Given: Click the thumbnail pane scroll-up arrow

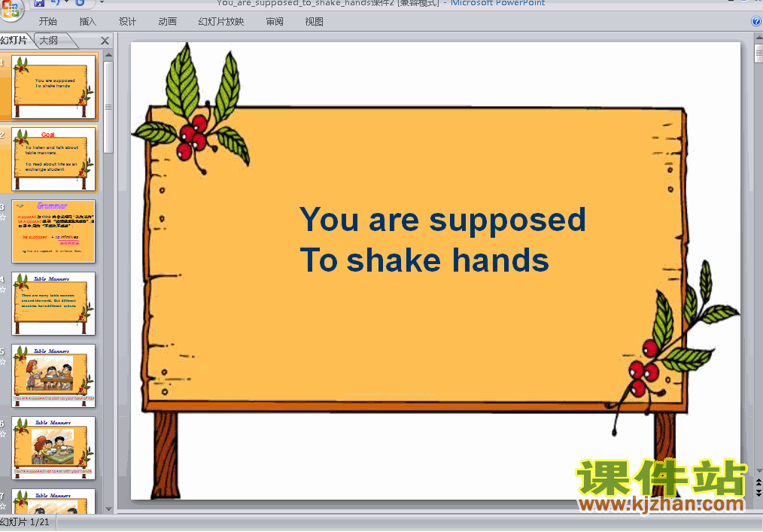Looking at the screenshot, I should (108, 55).
